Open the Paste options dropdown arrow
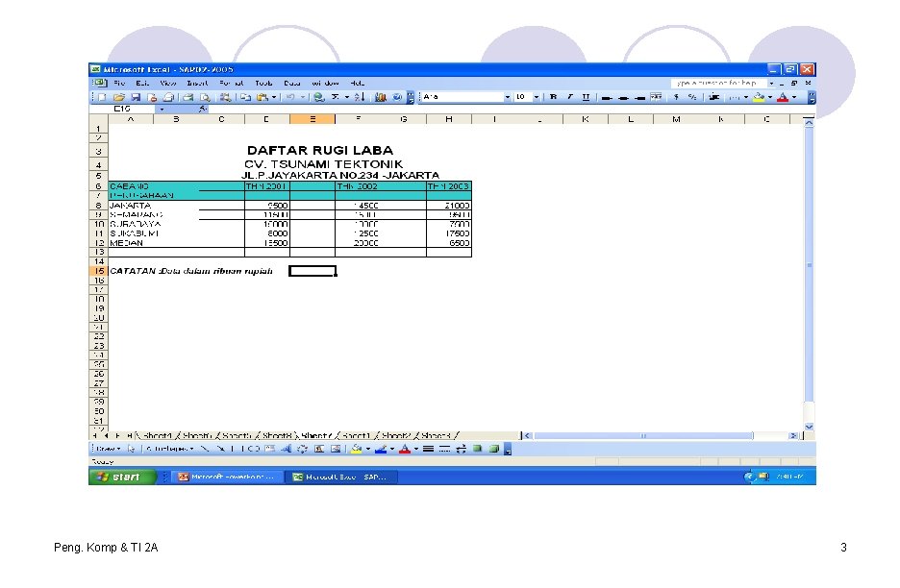 [x=274, y=98]
